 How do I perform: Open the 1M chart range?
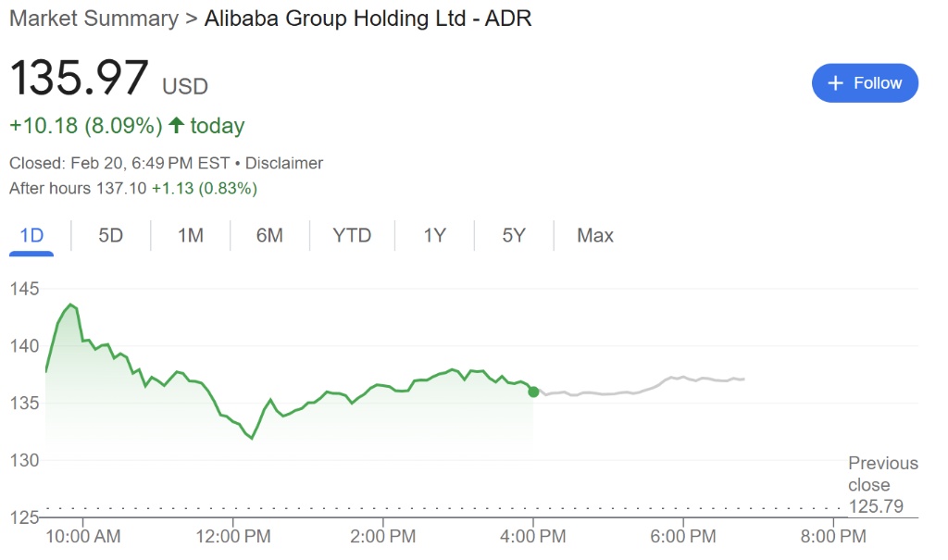190,235
